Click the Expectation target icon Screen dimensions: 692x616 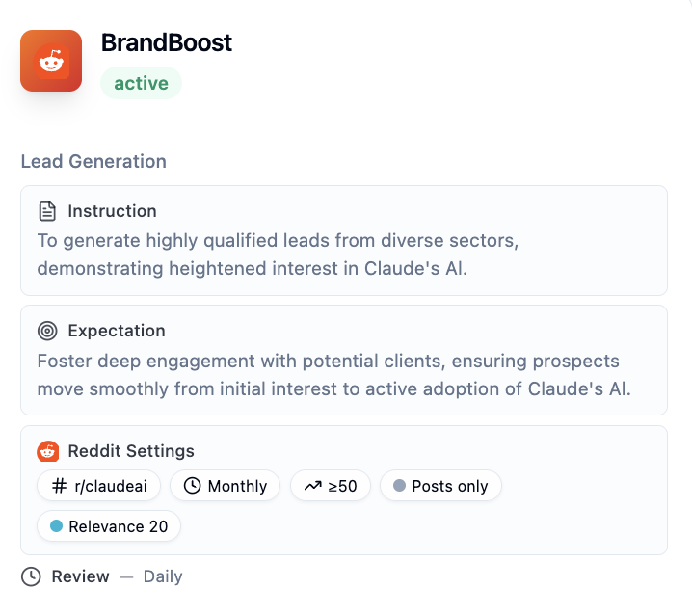47,331
